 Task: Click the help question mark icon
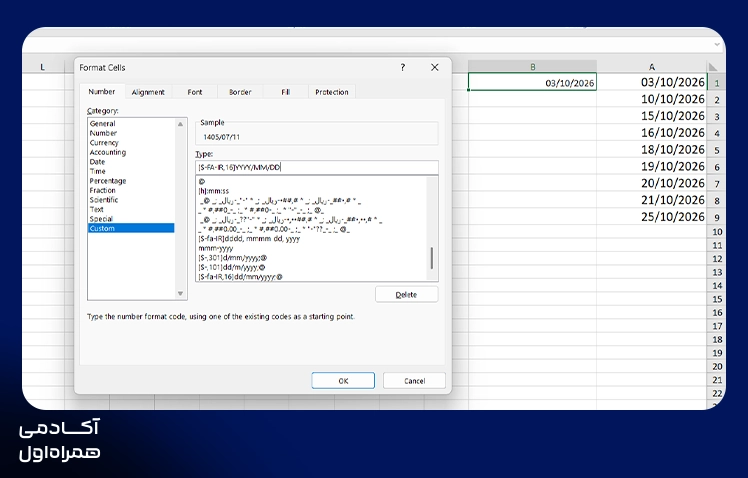403,67
